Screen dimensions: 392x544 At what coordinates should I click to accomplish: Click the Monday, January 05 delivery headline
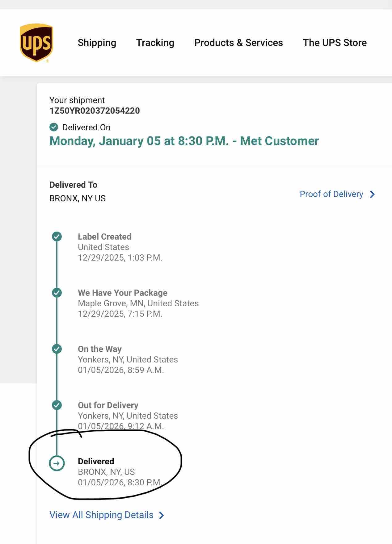click(x=184, y=141)
